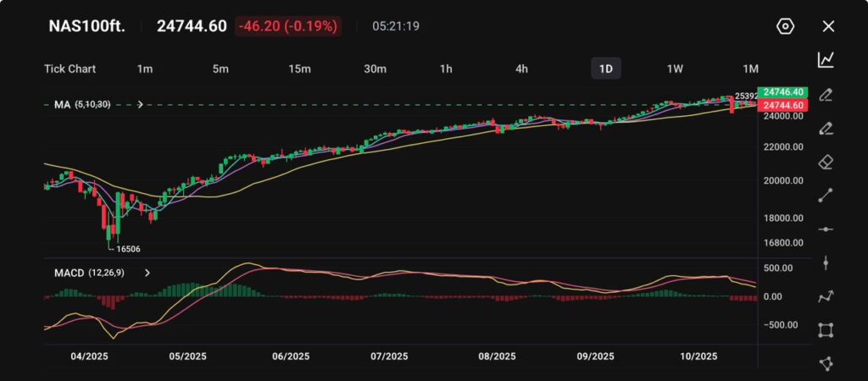Select the 4h timeframe

pos(521,69)
